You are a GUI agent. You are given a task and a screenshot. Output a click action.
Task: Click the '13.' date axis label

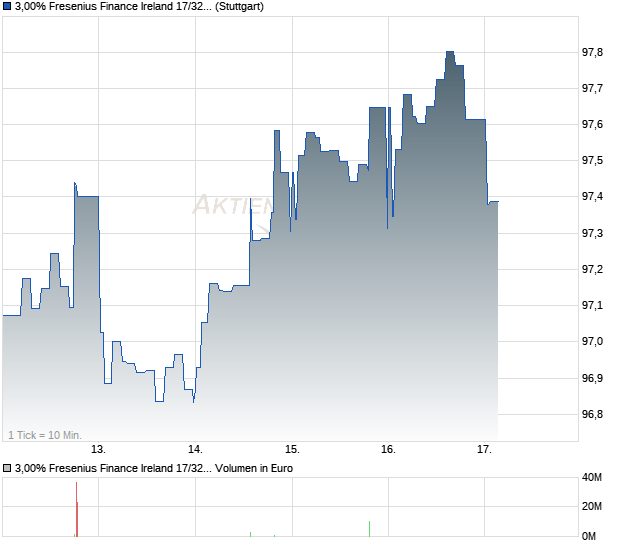98,450
